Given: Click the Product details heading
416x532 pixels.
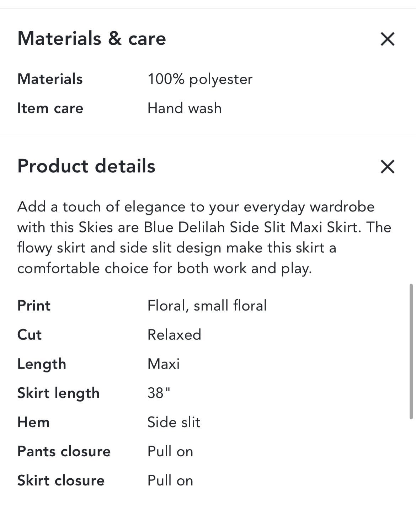Looking at the screenshot, I should click(86, 166).
